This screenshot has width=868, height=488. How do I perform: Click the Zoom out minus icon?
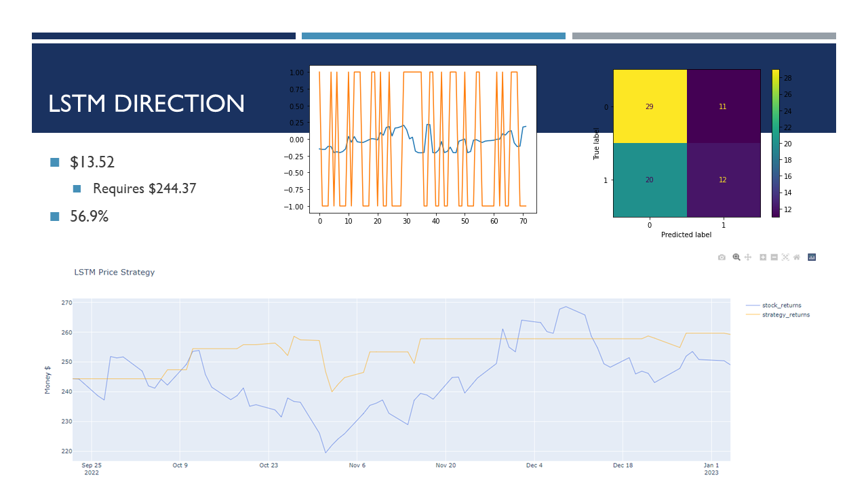pyautogui.click(x=774, y=258)
